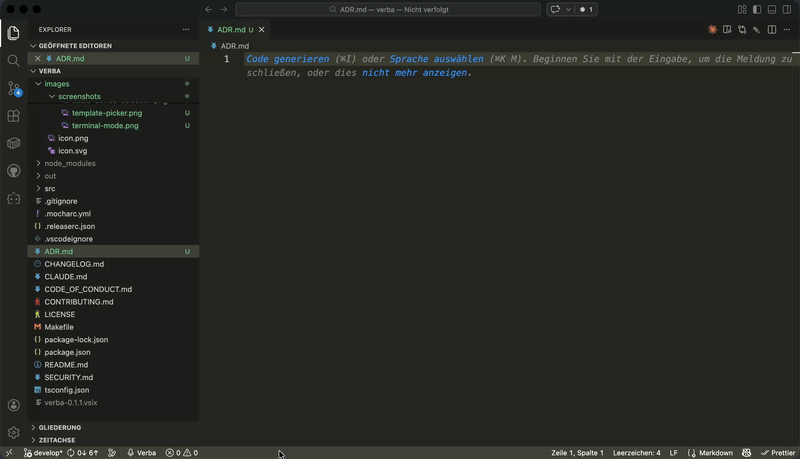This screenshot has width=800, height=459.
Task: Open README.md in the file tree
Action: click(x=67, y=365)
